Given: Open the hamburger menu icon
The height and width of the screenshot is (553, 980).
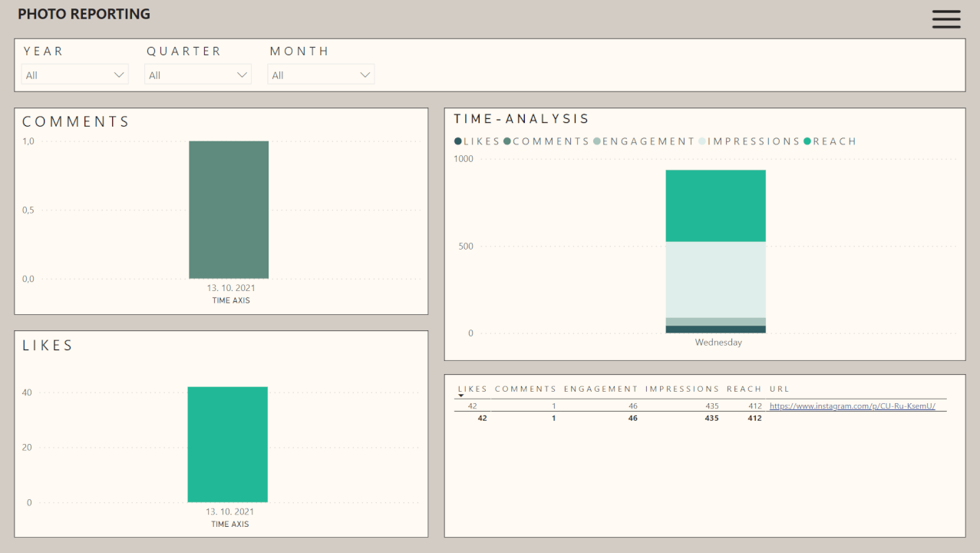Looking at the screenshot, I should (x=946, y=19).
